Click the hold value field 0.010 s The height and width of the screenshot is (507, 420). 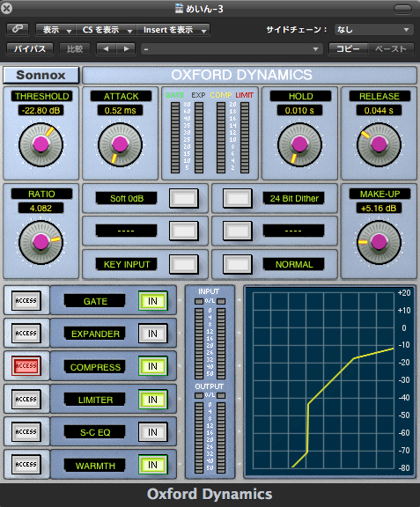(299, 111)
